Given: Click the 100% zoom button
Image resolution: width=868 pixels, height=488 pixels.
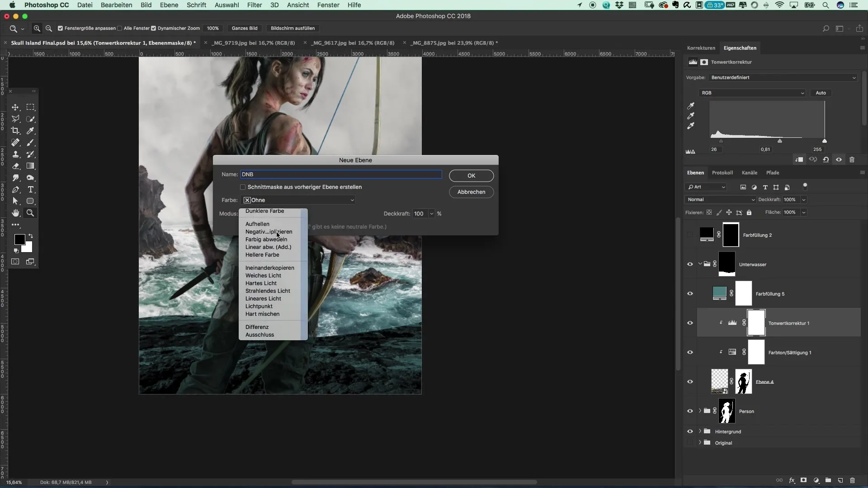Looking at the screenshot, I should [213, 28].
